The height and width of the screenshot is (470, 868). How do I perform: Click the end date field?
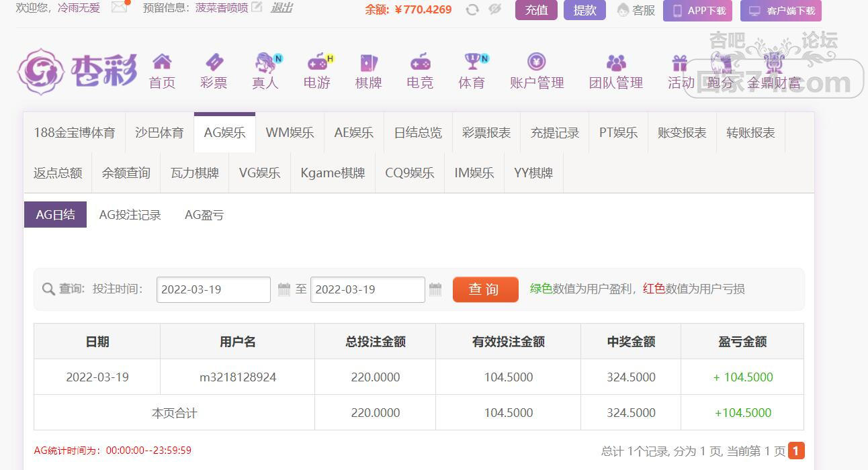click(367, 289)
